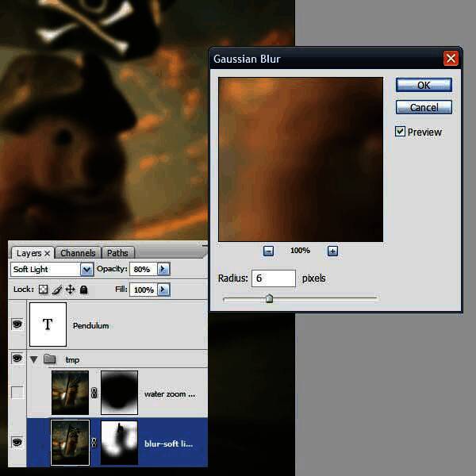The image size is (476, 476).
Task: Zoom in the blur preview with plus
Action: (332, 251)
